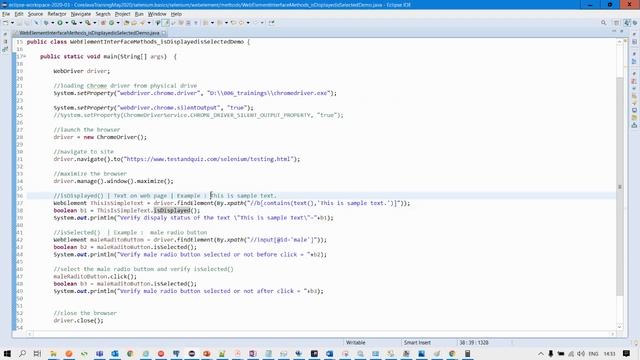
Task: Open the Navigate menu
Action: click(81, 14)
